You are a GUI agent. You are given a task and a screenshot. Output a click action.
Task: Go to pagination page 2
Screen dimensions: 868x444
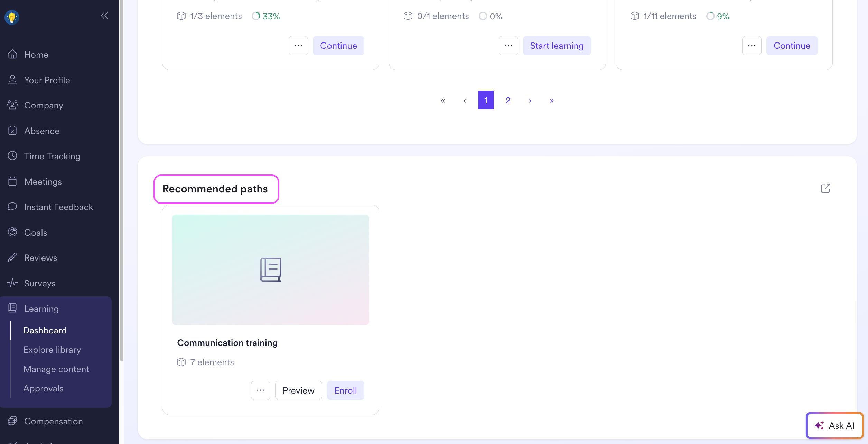(507, 100)
